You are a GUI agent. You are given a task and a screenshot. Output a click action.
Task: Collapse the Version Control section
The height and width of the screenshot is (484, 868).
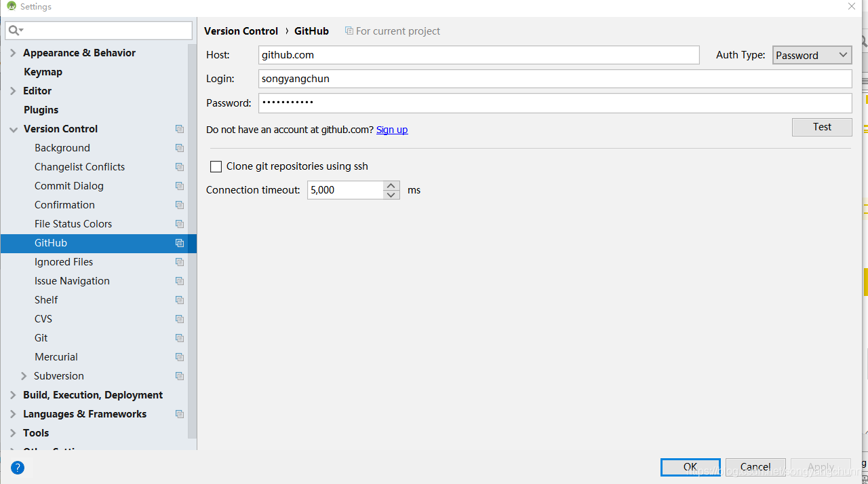[x=13, y=129]
